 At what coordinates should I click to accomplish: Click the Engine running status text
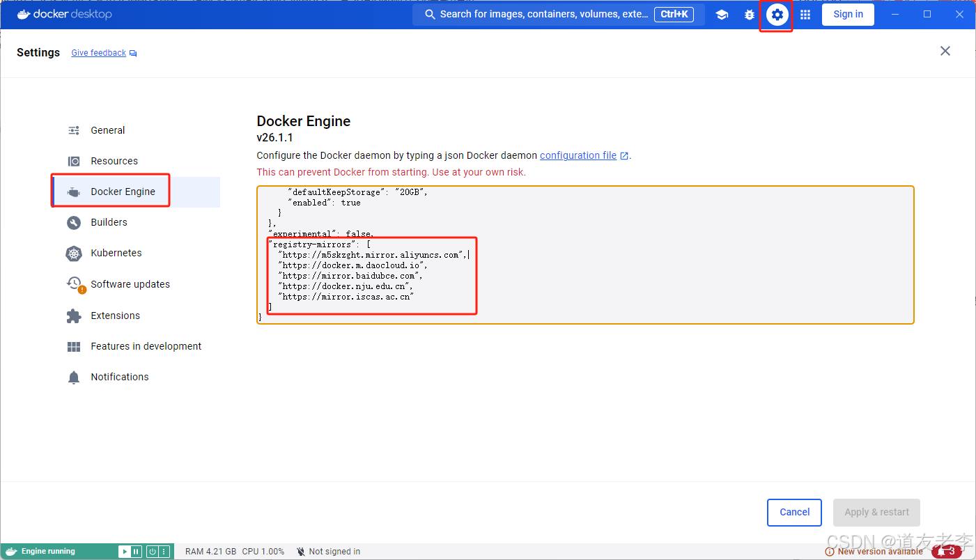click(48, 552)
